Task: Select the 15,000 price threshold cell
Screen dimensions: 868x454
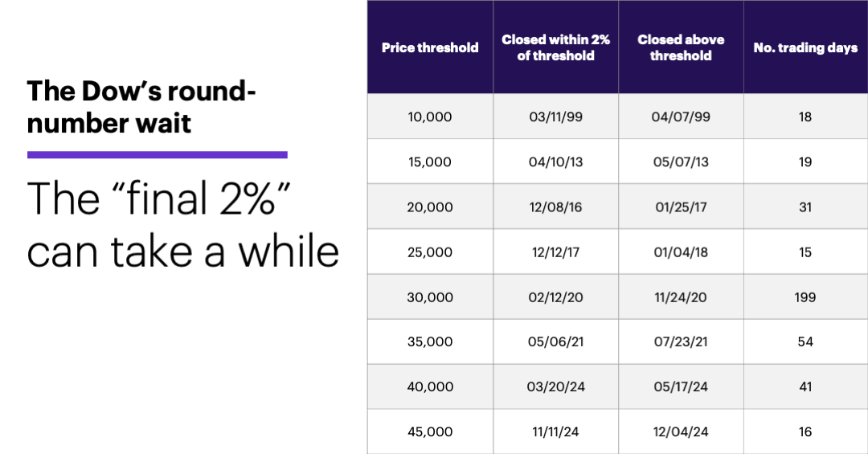Action: tap(430, 162)
